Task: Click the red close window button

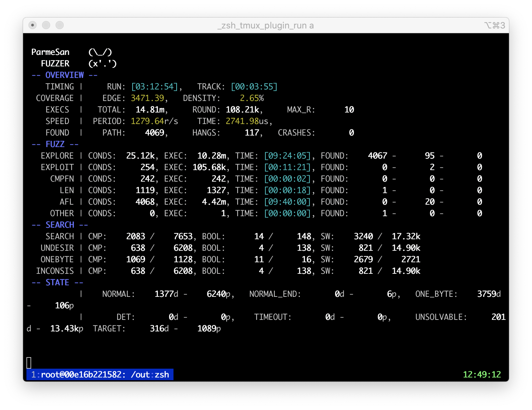Action: pyautogui.click(x=33, y=25)
